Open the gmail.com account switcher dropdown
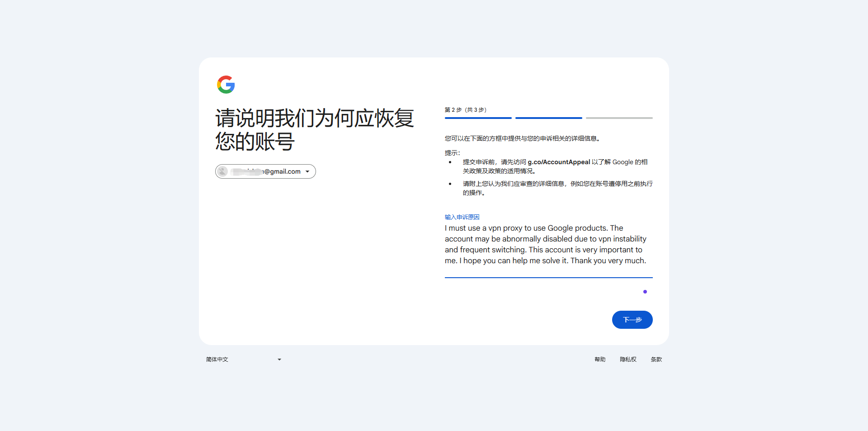The image size is (868, 431). tap(265, 171)
